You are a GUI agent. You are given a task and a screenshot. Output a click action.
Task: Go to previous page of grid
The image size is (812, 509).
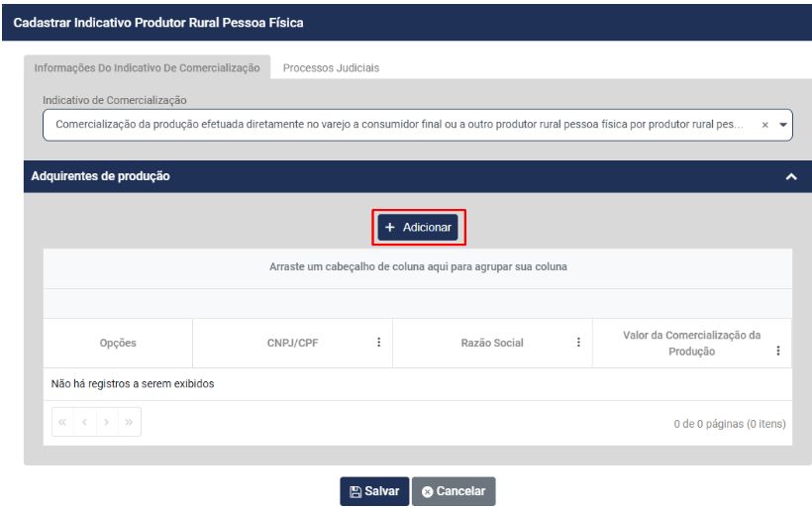click(x=85, y=423)
